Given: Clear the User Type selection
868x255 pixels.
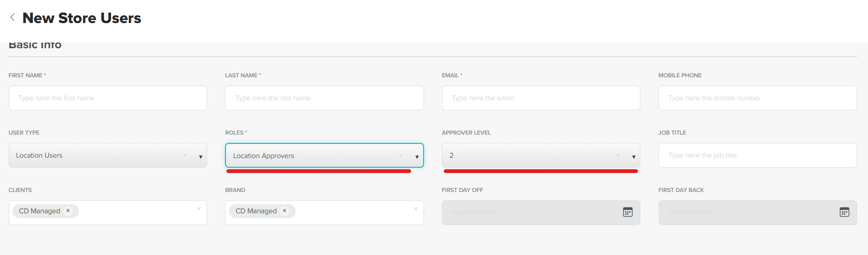Looking at the screenshot, I should (x=185, y=155).
